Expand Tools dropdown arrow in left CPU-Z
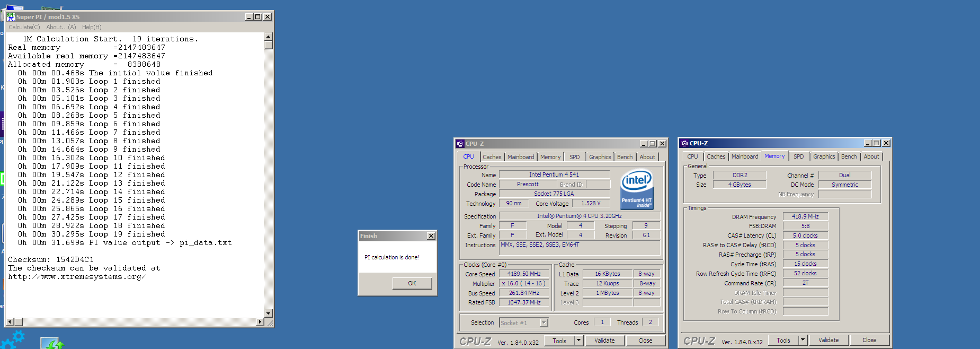The image size is (980, 349). click(579, 341)
